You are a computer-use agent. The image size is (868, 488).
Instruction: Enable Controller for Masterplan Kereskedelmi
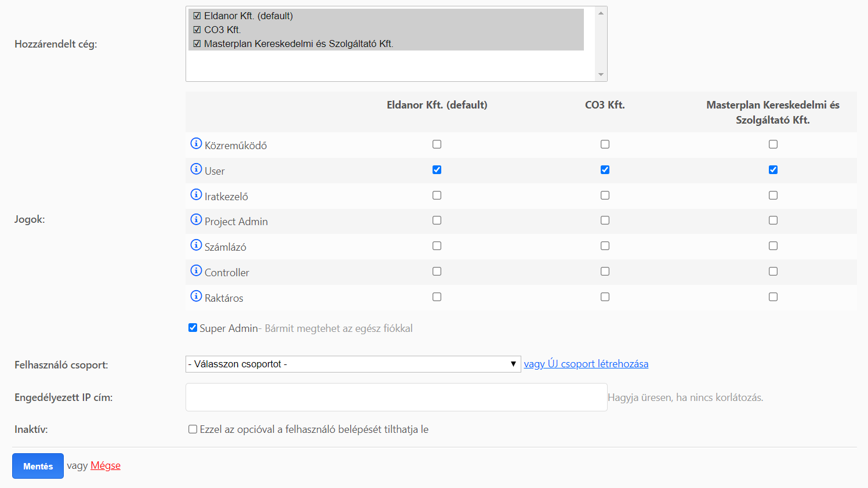click(x=773, y=272)
